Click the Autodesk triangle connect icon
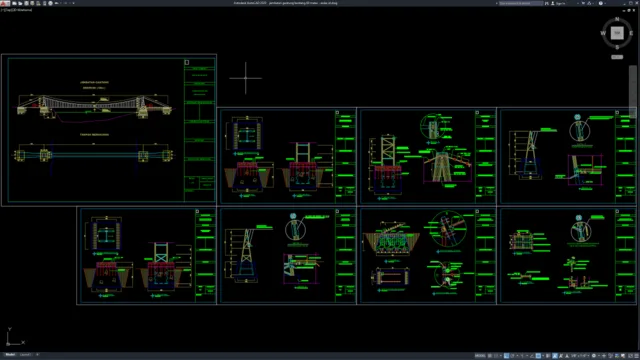 [589, 3]
